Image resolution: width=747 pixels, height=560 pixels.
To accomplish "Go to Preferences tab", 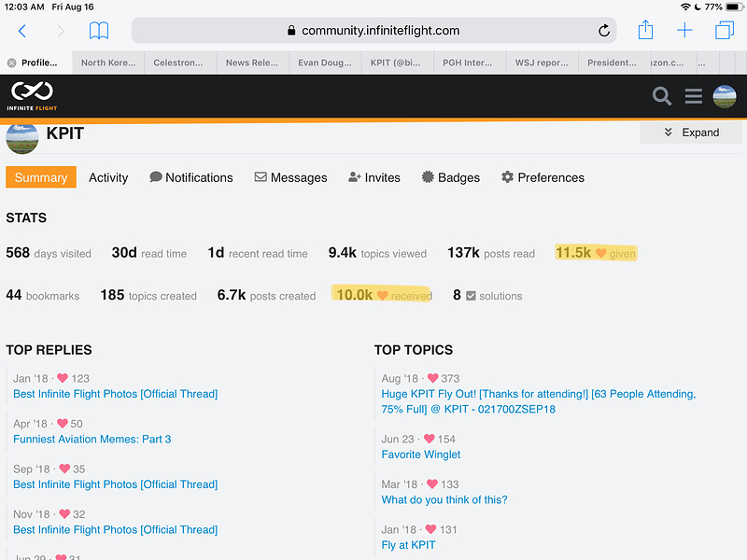I will point(543,177).
